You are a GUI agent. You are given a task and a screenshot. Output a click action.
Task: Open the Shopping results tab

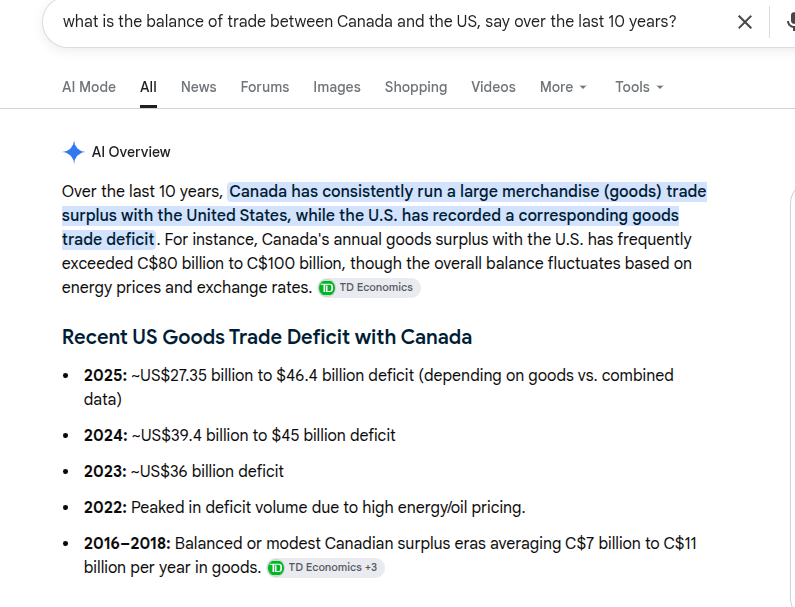pos(416,87)
